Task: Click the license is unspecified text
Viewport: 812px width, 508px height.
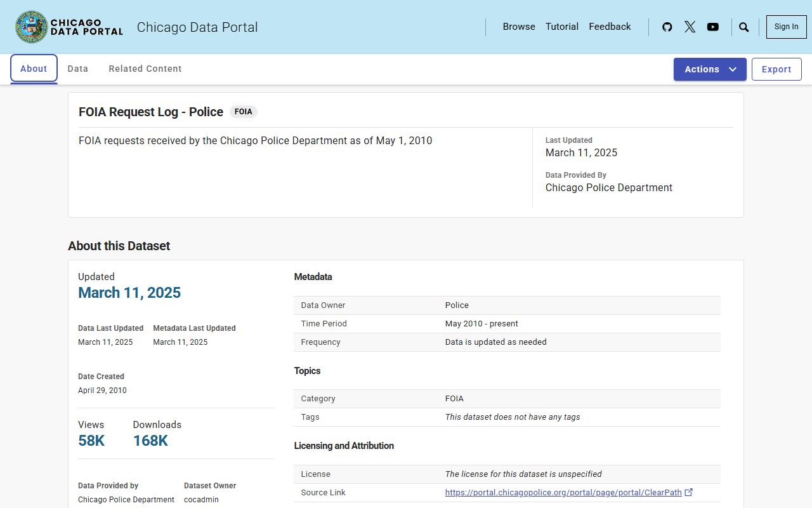Action: pyautogui.click(x=523, y=474)
